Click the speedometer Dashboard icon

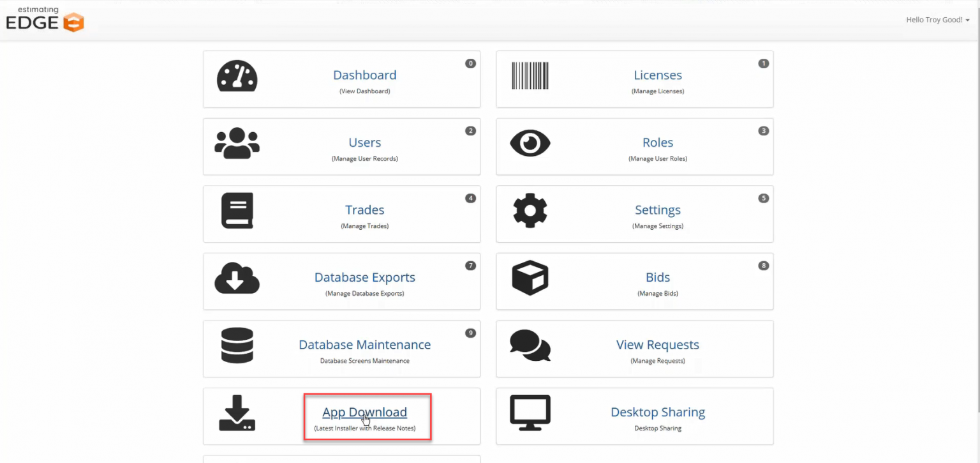click(237, 76)
